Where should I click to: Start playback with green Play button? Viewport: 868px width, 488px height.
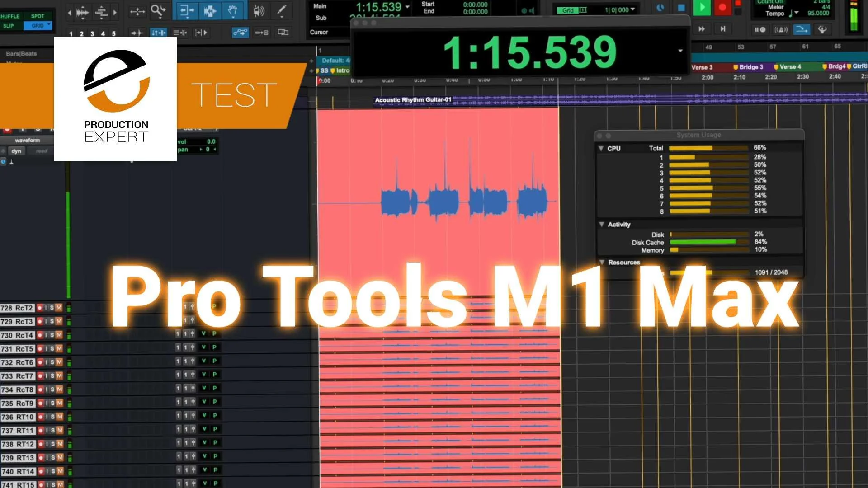click(x=702, y=7)
